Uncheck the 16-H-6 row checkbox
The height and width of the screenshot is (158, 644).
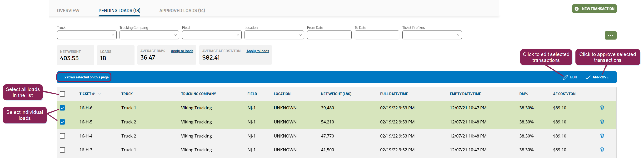click(63, 108)
